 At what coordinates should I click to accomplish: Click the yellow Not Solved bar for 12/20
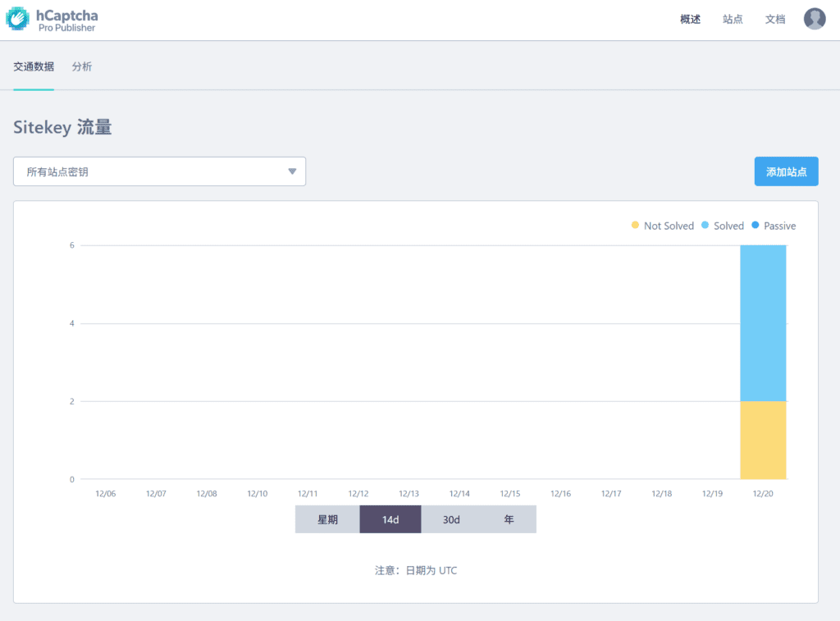click(x=763, y=440)
